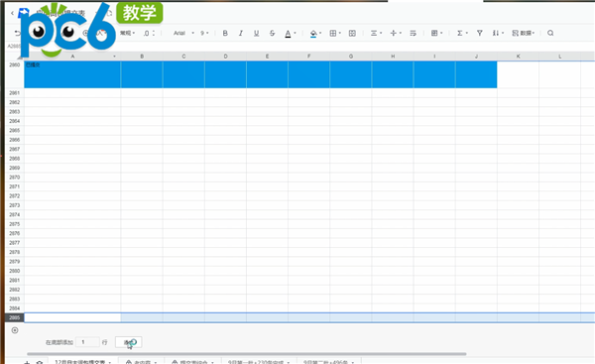Image resolution: width=595 pixels, height=364 pixels.
Task: Select row 2870 header
Action: (x=15, y=178)
